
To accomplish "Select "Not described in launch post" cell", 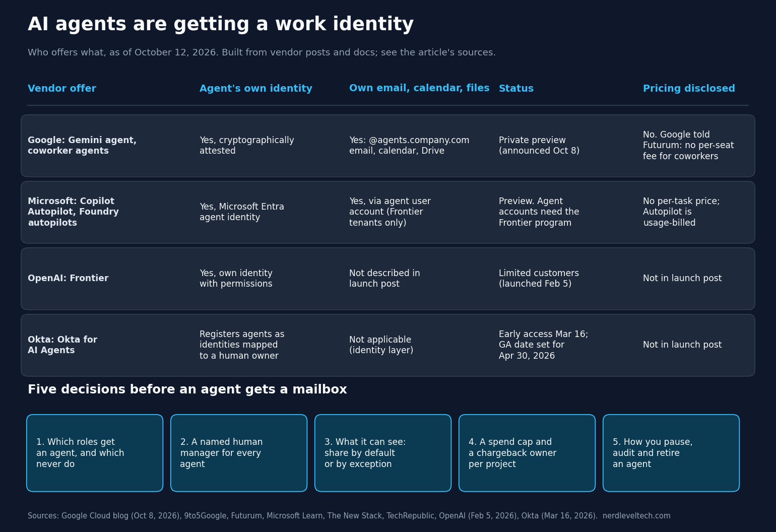I will pyautogui.click(x=384, y=279).
